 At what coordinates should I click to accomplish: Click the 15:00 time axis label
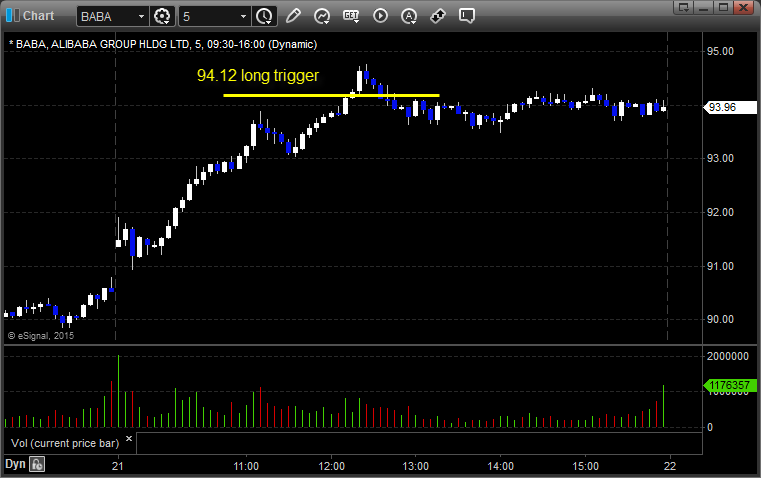click(x=586, y=466)
